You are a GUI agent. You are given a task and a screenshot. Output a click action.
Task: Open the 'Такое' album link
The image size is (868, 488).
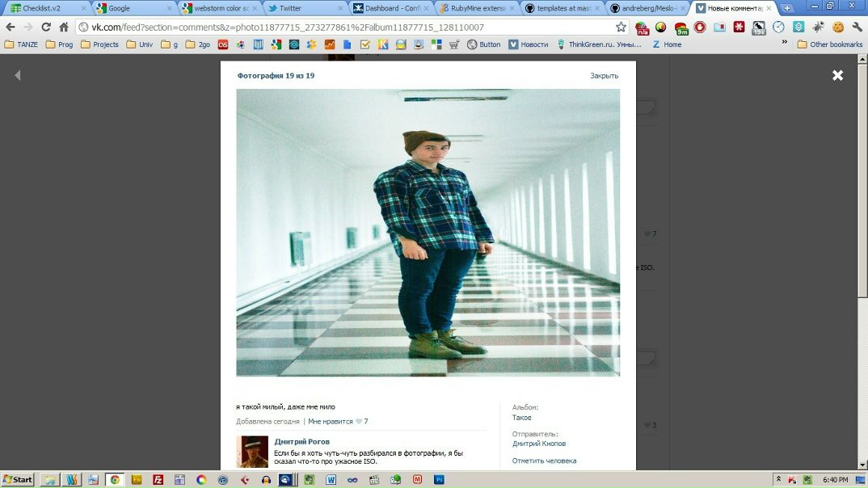pyautogui.click(x=521, y=418)
